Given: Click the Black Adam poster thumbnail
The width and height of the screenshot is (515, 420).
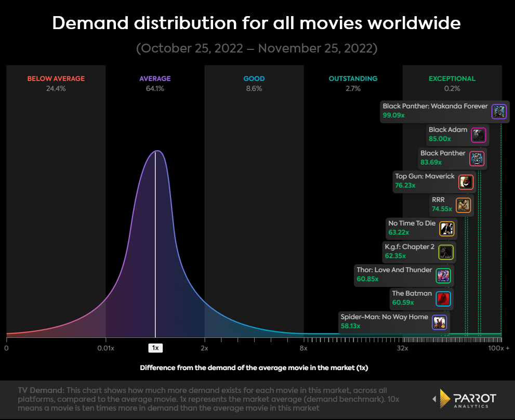Looking at the screenshot, I should coord(479,135).
